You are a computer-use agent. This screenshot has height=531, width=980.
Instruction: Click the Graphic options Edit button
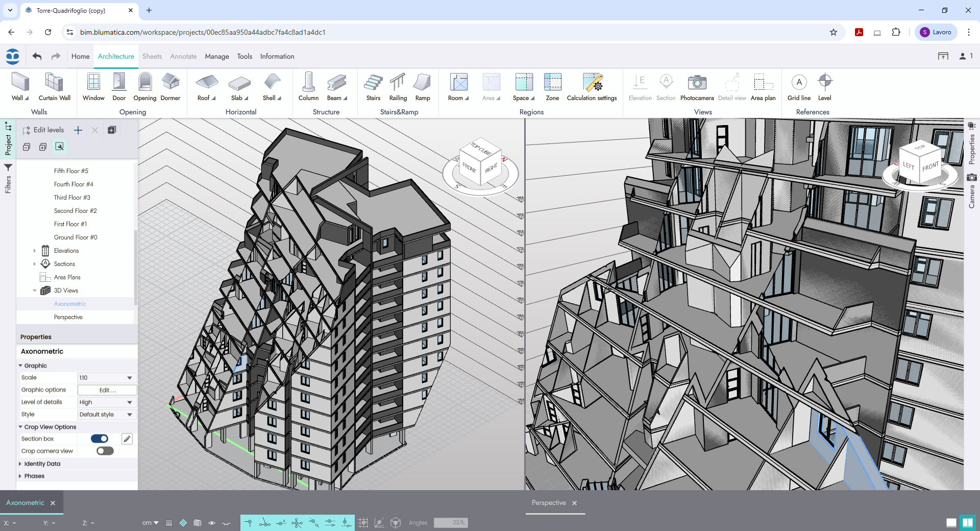[107, 390]
